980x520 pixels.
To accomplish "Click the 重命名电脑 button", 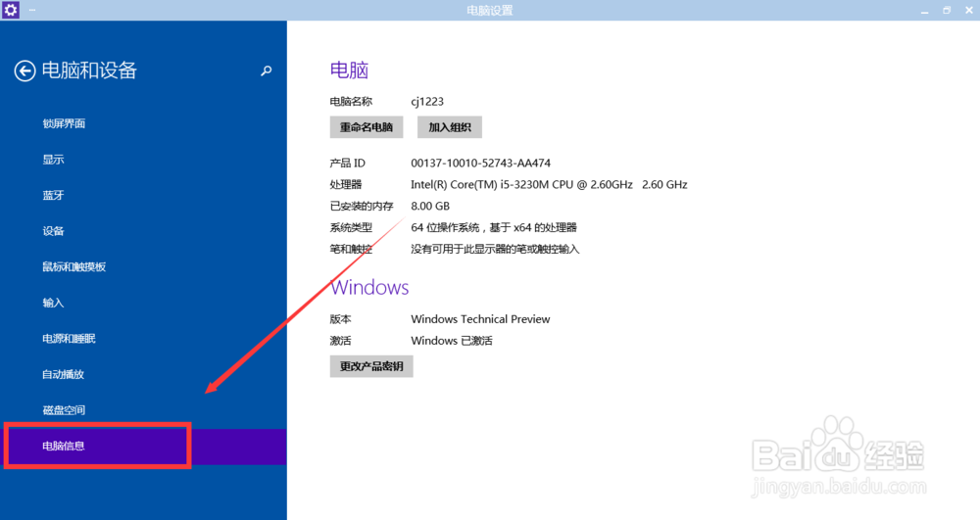I will tap(367, 127).
